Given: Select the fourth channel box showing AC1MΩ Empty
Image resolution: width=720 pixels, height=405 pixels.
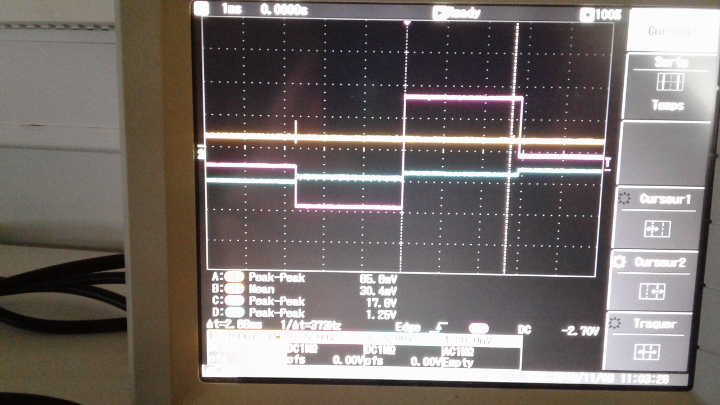Looking at the screenshot, I should coord(481,353).
